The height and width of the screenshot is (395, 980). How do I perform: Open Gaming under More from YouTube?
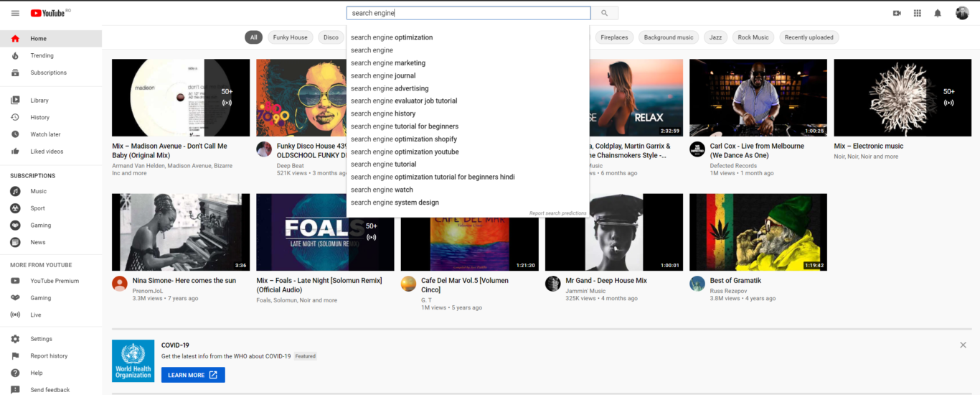[51, 298]
